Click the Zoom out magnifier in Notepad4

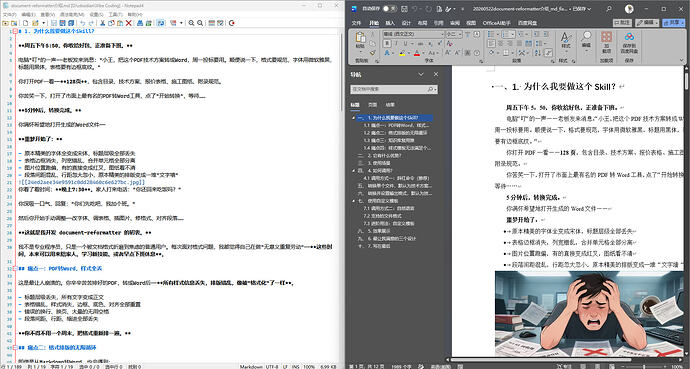(x=200, y=23)
